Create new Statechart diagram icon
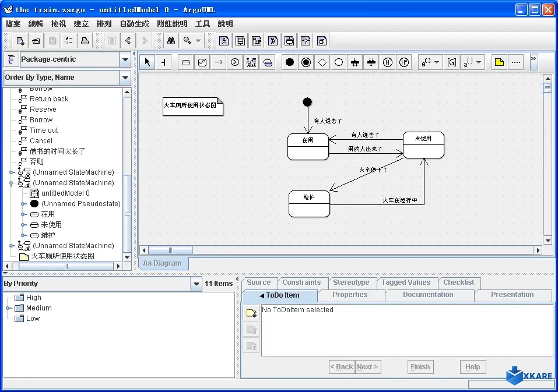 pos(289,41)
